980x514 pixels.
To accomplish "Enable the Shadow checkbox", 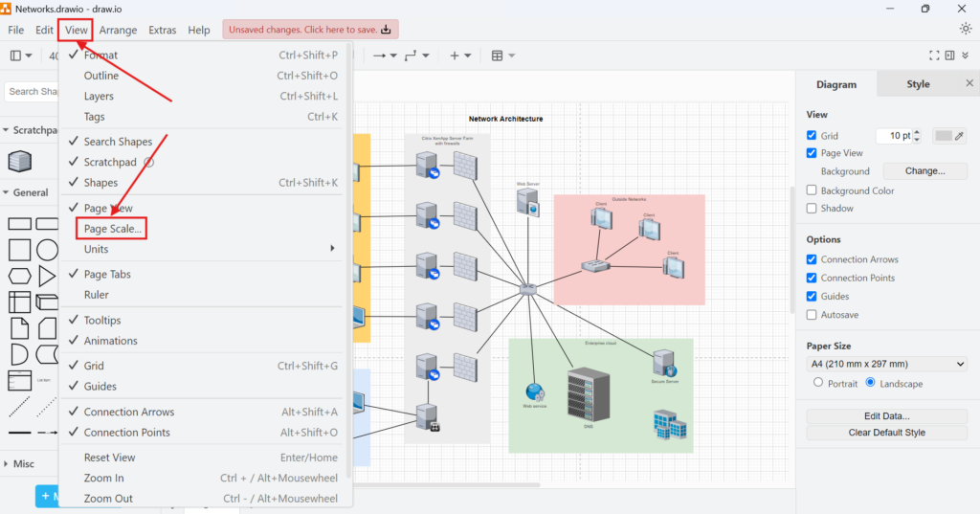I will (812, 209).
